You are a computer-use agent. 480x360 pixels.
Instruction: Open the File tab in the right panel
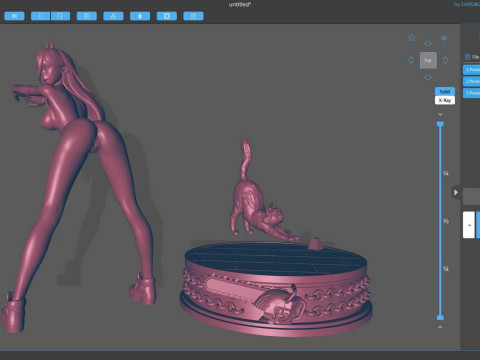pos(472,57)
